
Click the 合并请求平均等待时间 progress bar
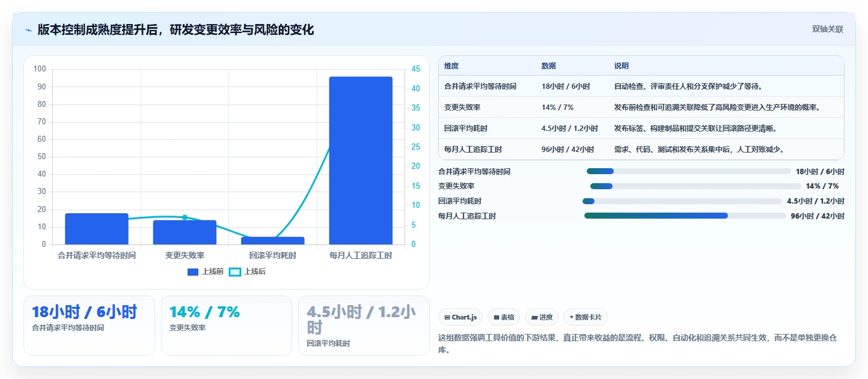689,171
